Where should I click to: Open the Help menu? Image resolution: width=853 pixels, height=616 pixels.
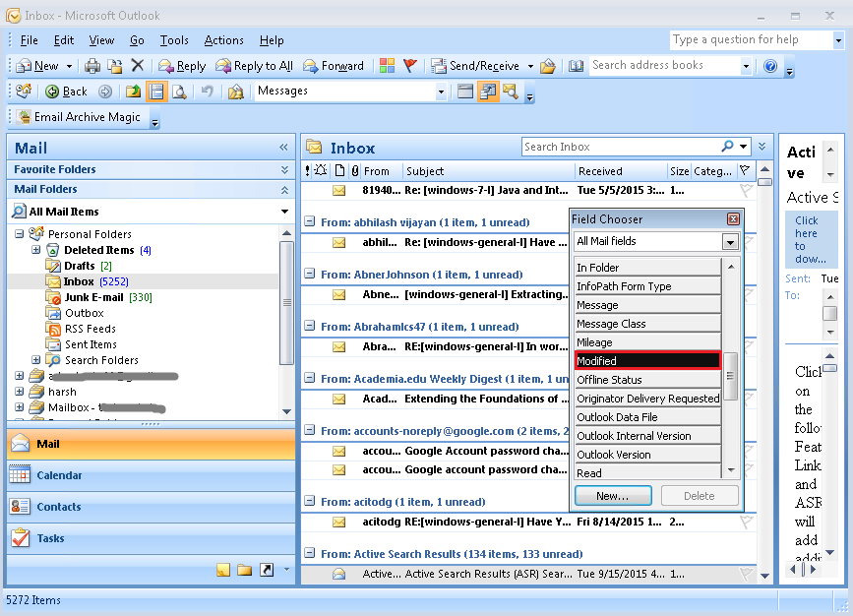click(272, 40)
